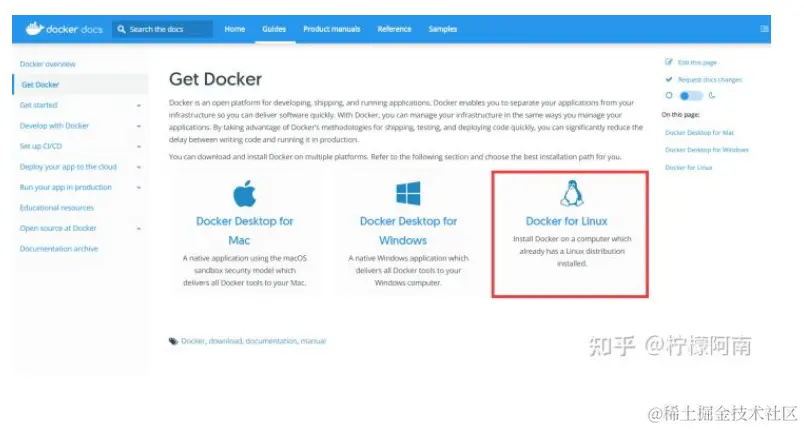Click the Search the docs field
Image resolution: width=804 pixels, height=429 pixels.
pyautogui.click(x=162, y=29)
